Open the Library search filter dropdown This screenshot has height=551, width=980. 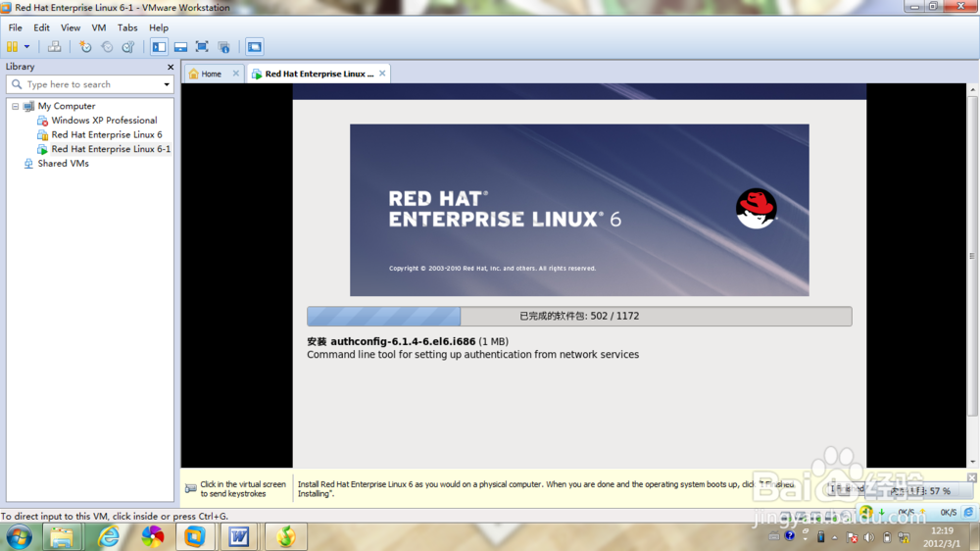(167, 84)
